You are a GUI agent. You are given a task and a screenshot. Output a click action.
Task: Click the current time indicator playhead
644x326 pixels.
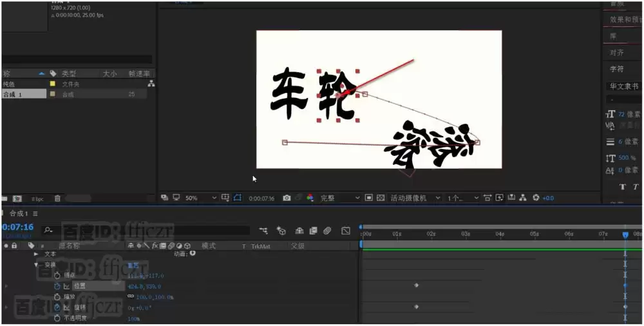(x=625, y=235)
